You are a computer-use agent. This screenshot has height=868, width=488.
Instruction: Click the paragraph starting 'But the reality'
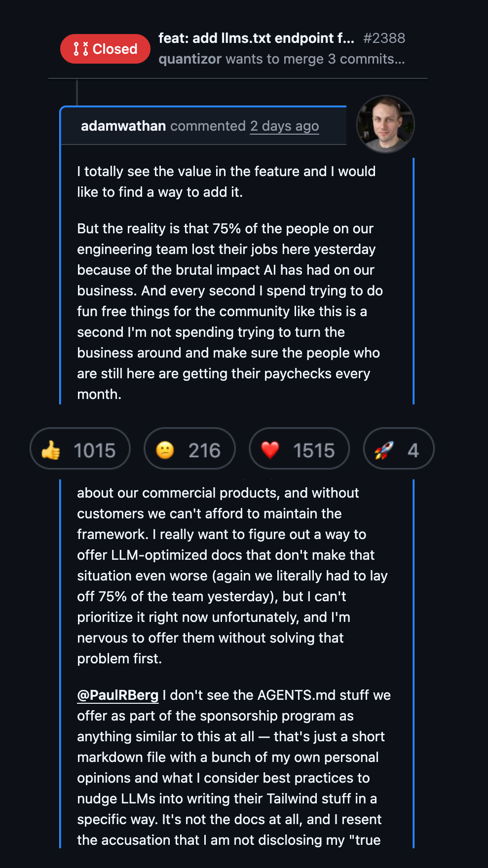[x=229, y=311]
